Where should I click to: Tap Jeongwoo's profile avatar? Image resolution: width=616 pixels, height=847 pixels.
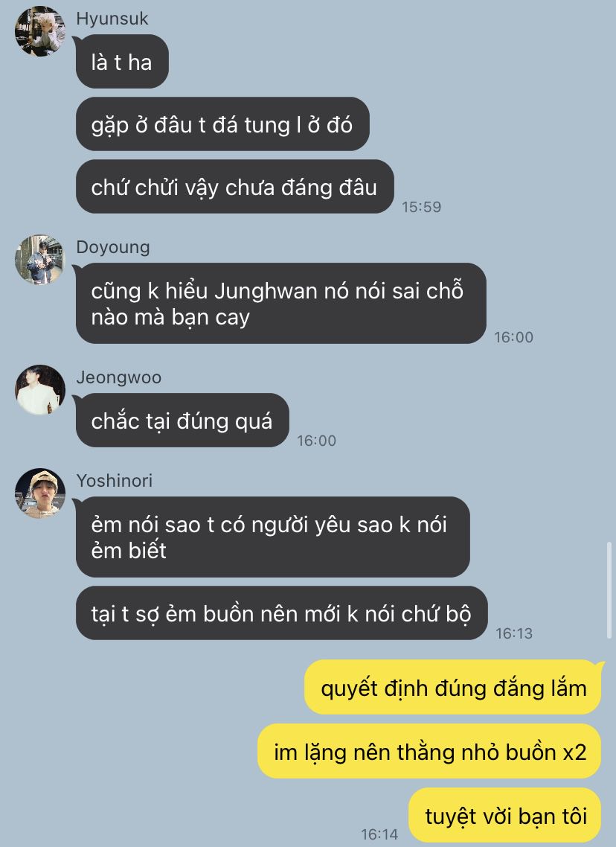pos(40,389)
